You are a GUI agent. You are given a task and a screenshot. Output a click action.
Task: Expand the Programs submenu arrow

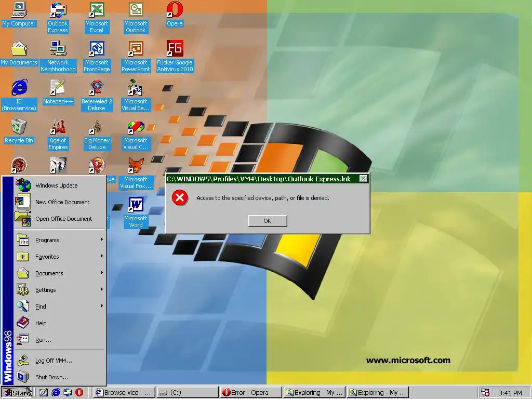[101, 240]
